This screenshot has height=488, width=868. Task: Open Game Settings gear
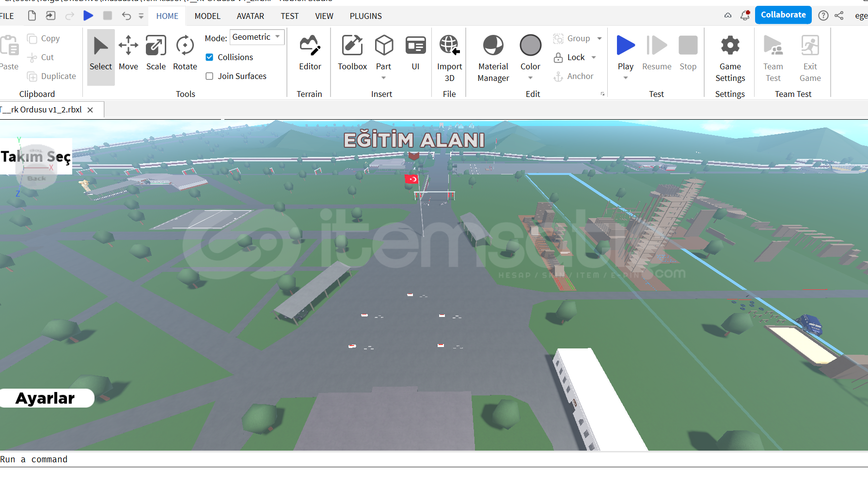click(x=730, y=46)
